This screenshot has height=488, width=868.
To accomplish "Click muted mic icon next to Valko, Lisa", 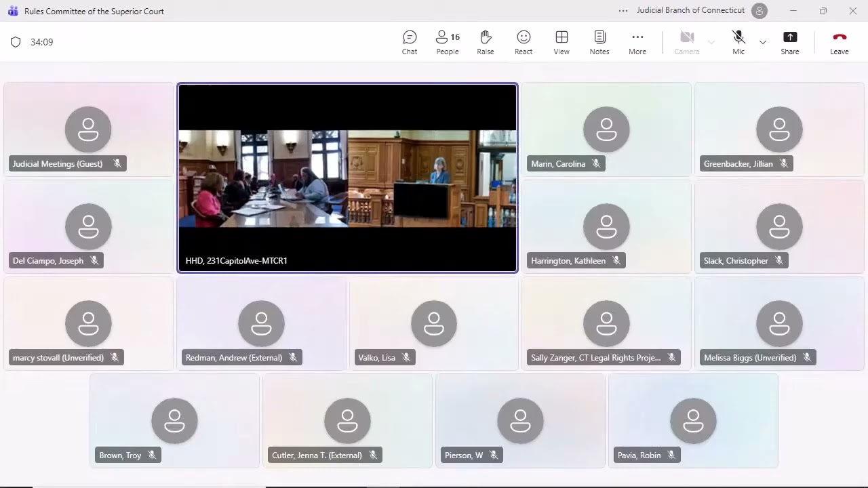I will (x=406, y=357).
